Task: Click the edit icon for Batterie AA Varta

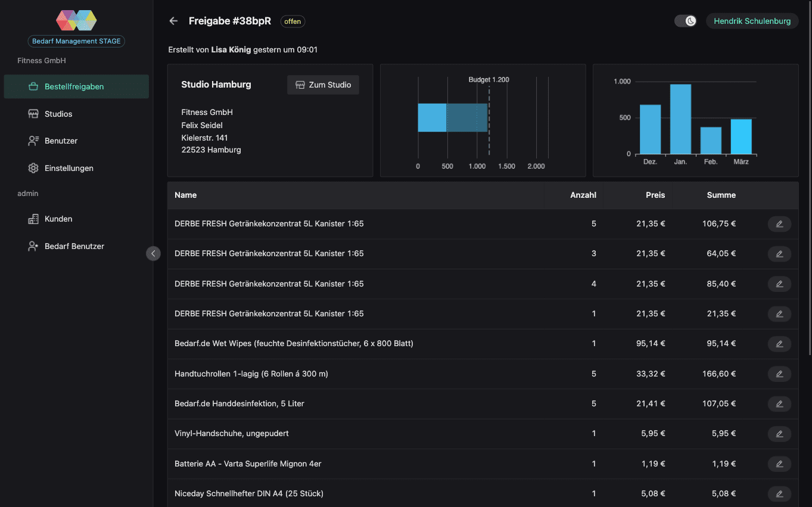Action: click(x=779, y=464)
